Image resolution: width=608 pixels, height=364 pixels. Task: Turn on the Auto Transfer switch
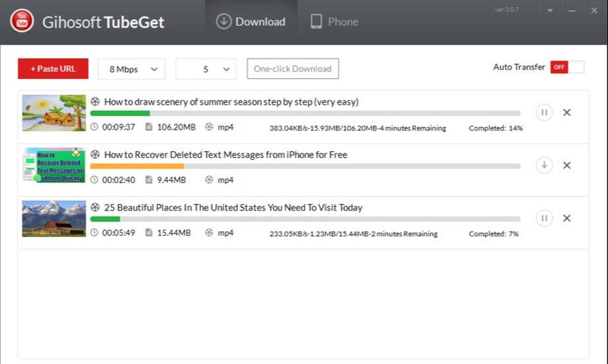pyautogui.click(x=567, y=67)
